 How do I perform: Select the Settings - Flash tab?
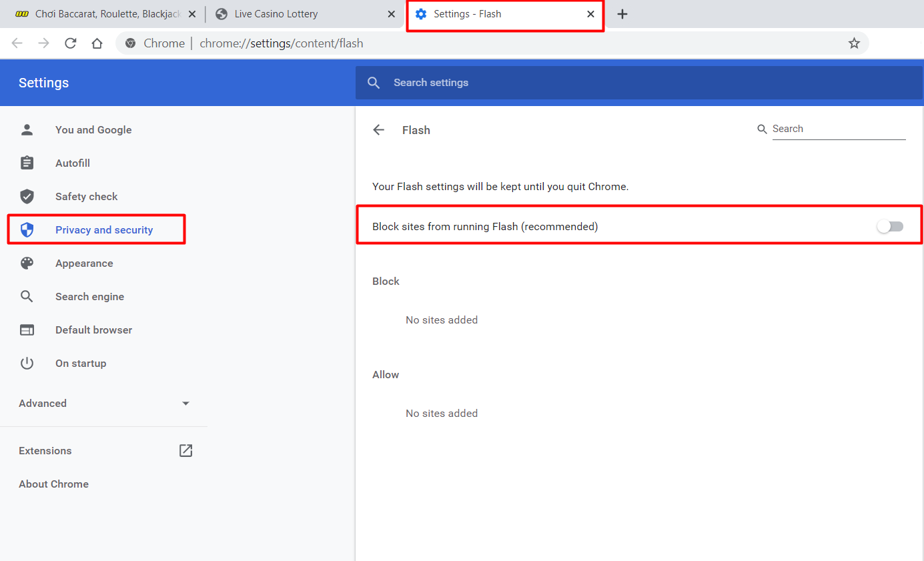tap(505, 15)
